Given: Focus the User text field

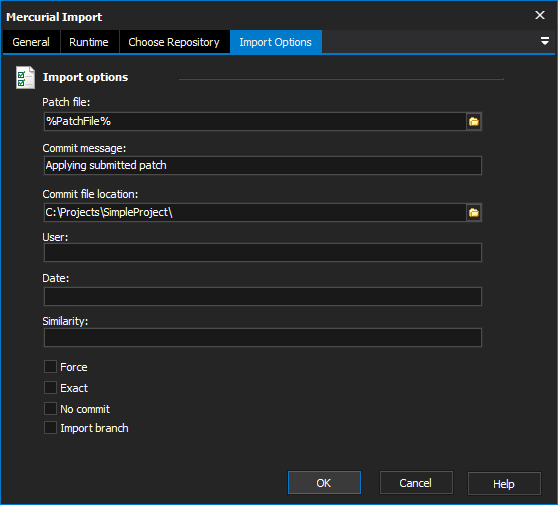Looking at the screenshot, I should (x=263, y=253).
